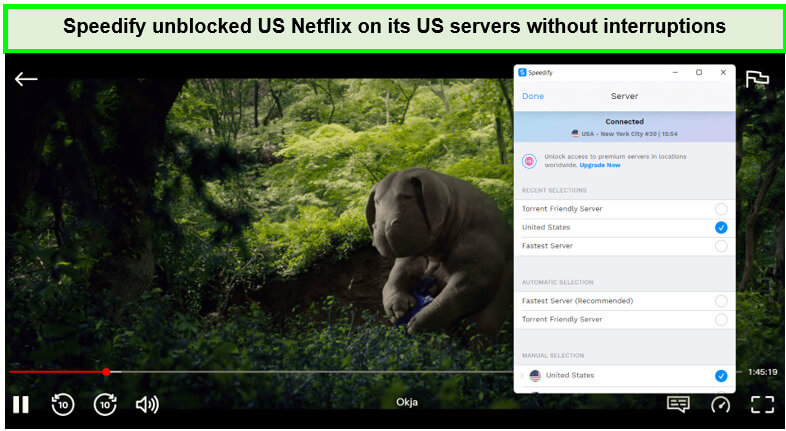Click the red playback position knob
786x431 pixels.
point(106,371)
